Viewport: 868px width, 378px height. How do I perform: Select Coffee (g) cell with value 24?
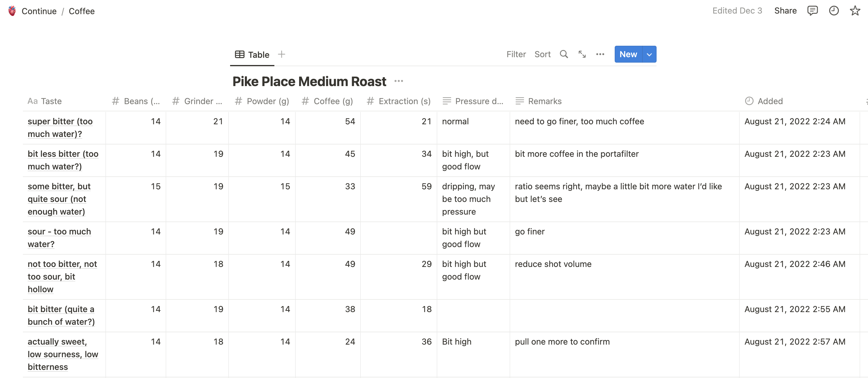pyautogui.click(x=328, y=355)
